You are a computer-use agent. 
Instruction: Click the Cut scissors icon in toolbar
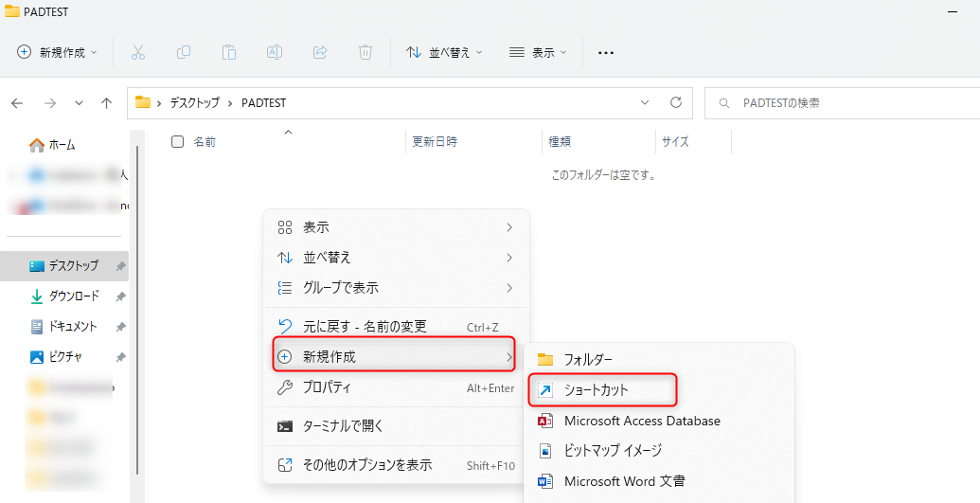tap(138, 52)
